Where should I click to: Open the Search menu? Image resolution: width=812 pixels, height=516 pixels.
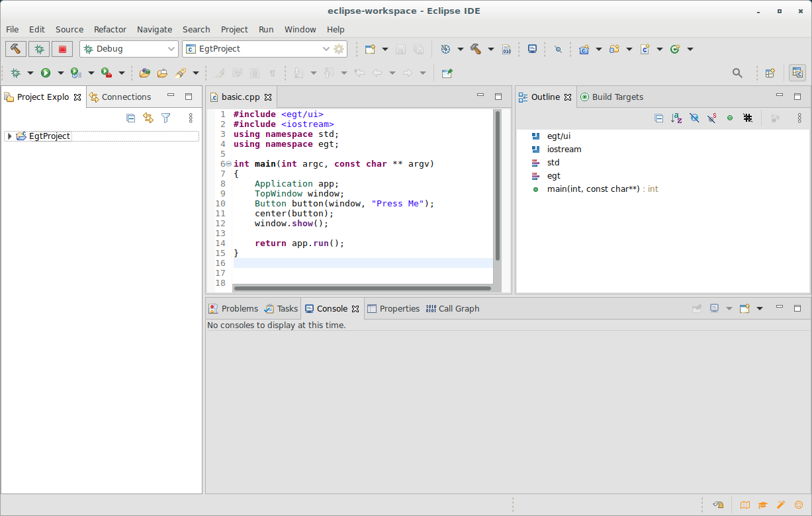[x=196, y=29]
